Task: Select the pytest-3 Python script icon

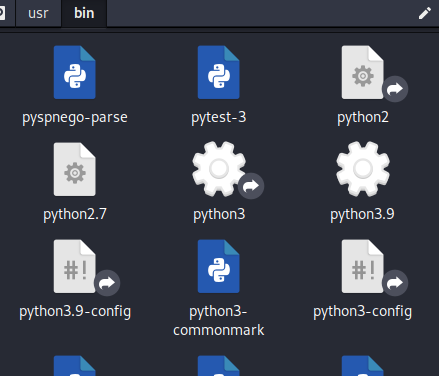Action: (x=219, y=72)
